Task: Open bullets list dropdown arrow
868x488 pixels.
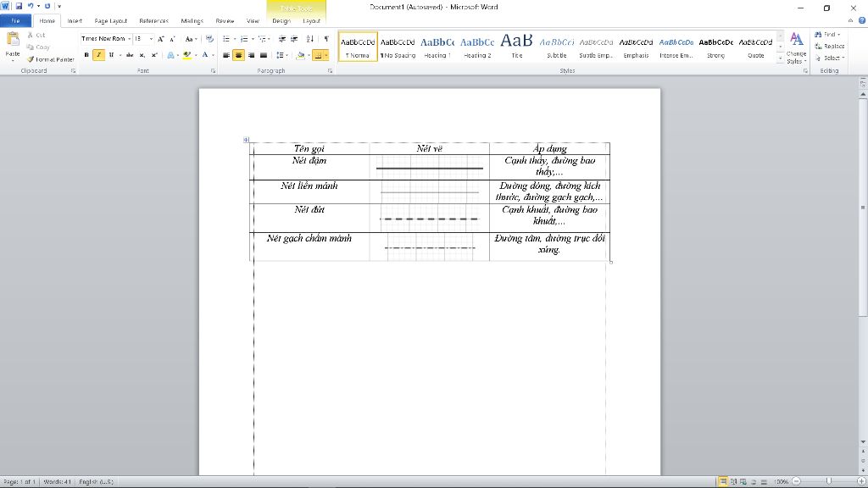Action: tap(235, 39)
